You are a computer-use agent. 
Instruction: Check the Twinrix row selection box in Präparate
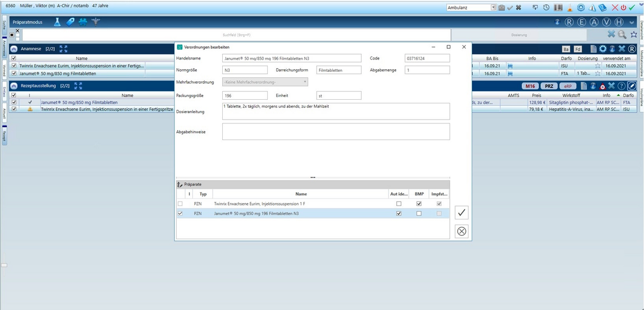[x=180, y=204]
